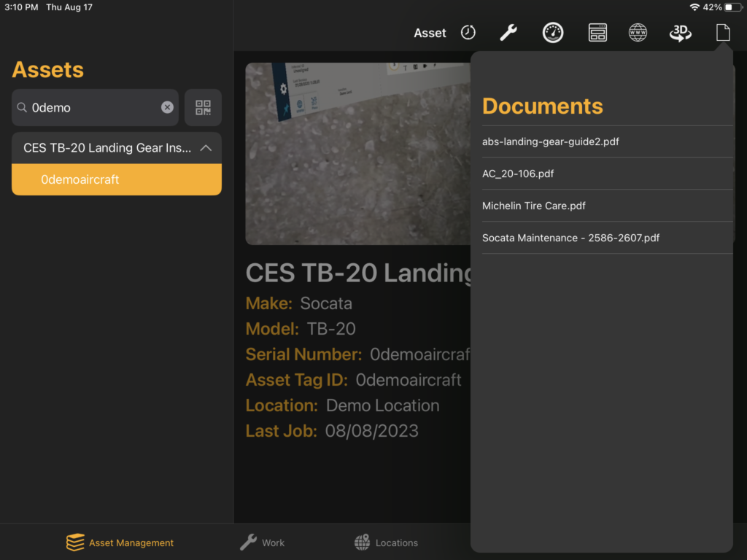Open the forms list icon in the toolbar
This screenshot has height=560, width=747.
click(x=597, y=32)
